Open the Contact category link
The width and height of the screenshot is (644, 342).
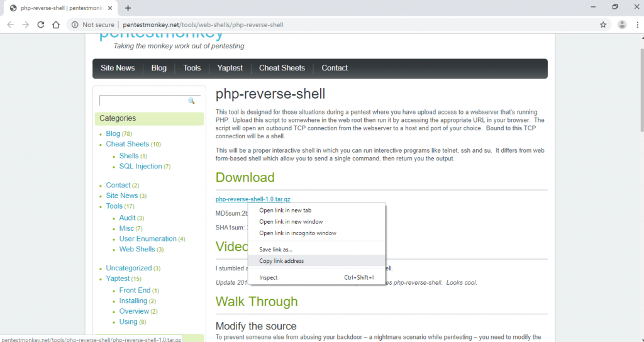[x=118, y=185]
